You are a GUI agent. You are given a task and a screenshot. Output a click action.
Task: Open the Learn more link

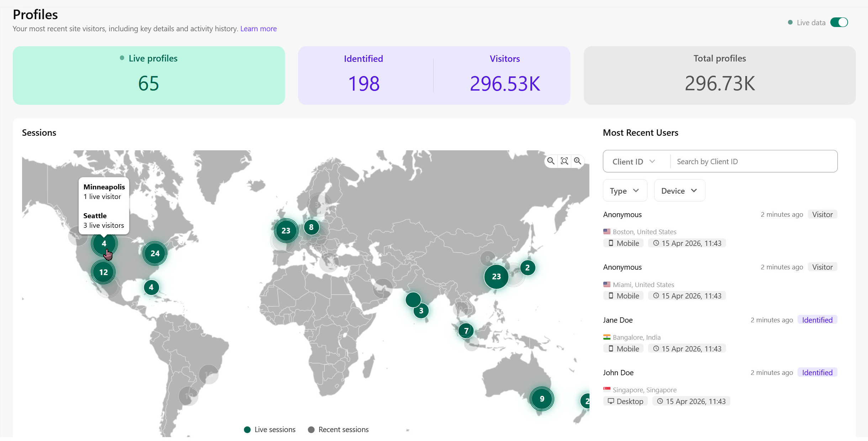(x=258, y=29)
